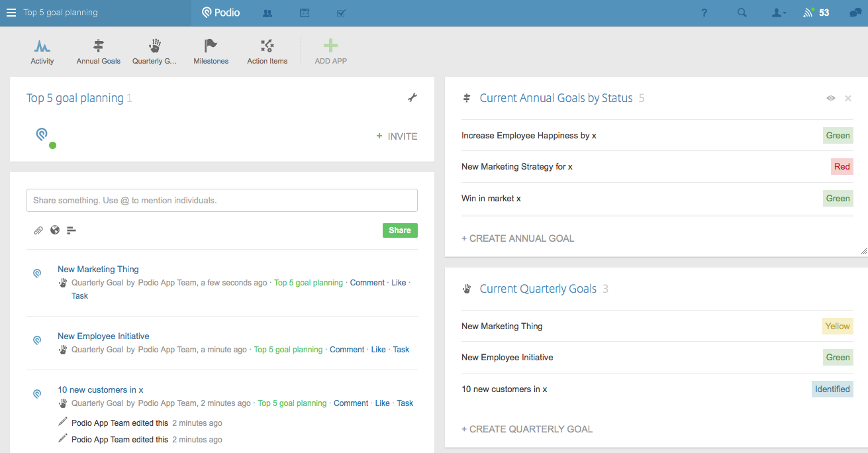The image size is (868, 453).
Task: Click the workspace settings wrench icon
Action: click(x=412, y=98)
